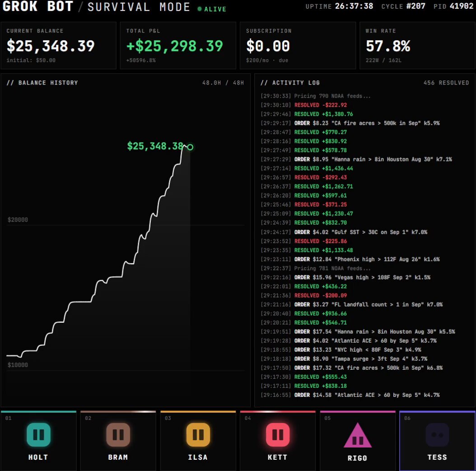Click ORDER $3.27 FL landfall count entry

pos(351,305)
